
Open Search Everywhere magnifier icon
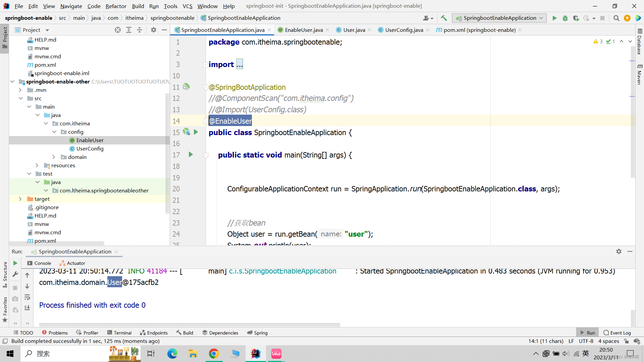point(616,18)
